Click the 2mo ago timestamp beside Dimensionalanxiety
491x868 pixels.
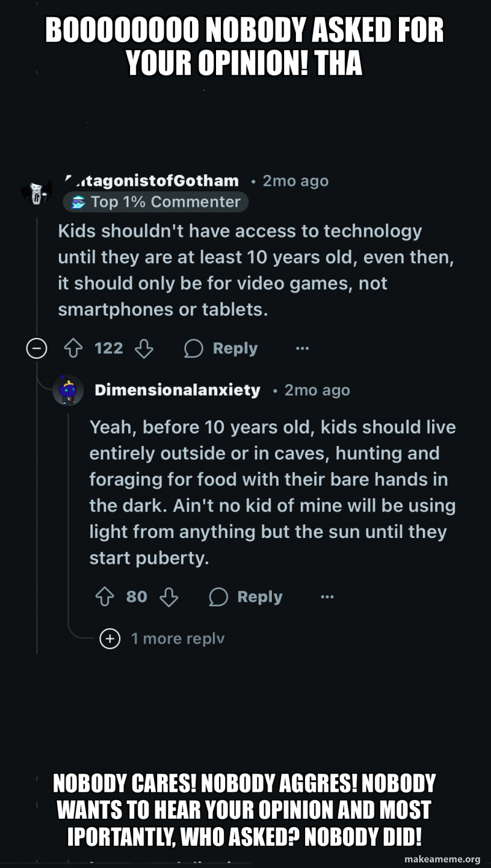coord(317,391)
